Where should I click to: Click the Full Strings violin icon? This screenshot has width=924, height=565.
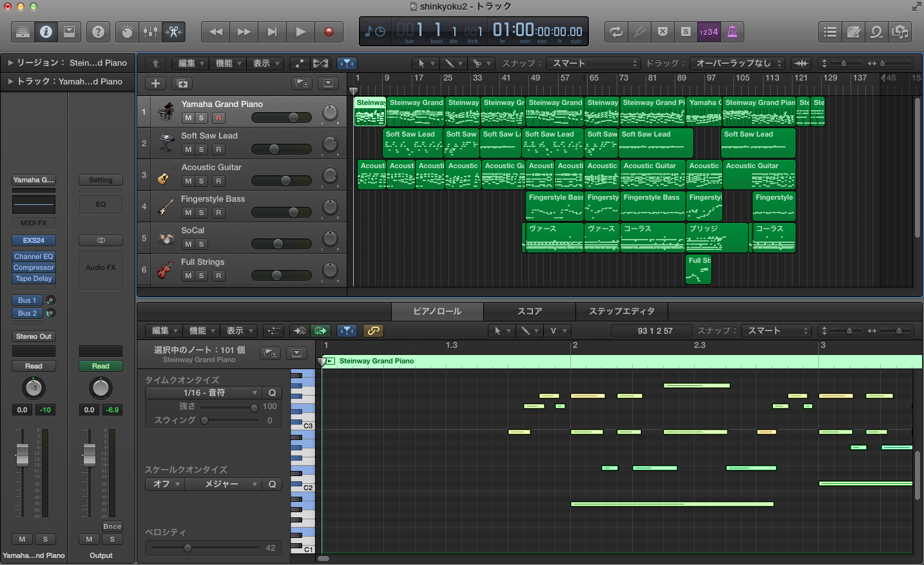pos(166,269)
